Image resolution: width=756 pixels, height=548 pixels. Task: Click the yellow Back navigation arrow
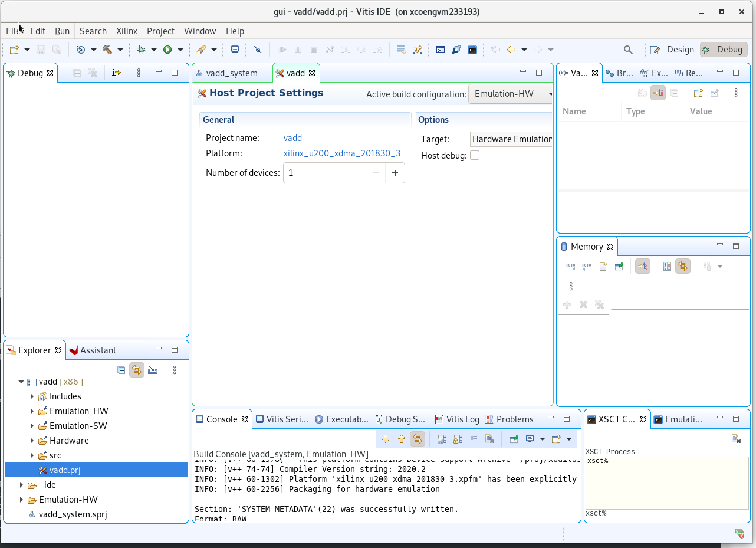tap(511, 50)
